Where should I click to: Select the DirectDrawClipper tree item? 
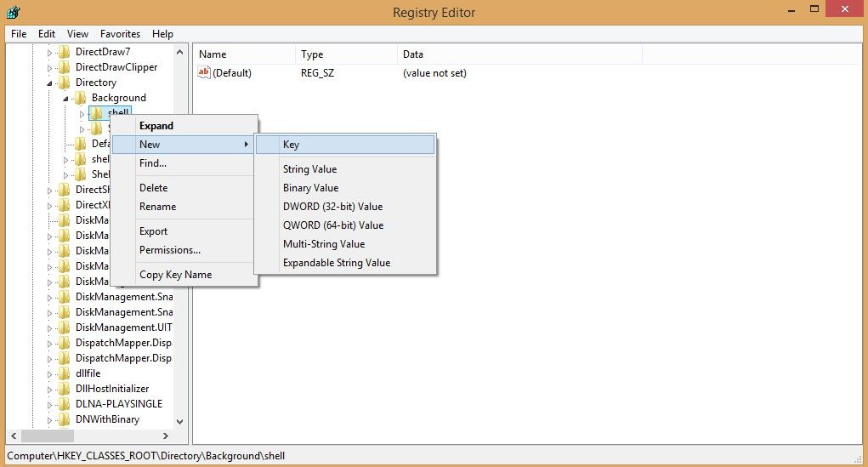[116, 67]
